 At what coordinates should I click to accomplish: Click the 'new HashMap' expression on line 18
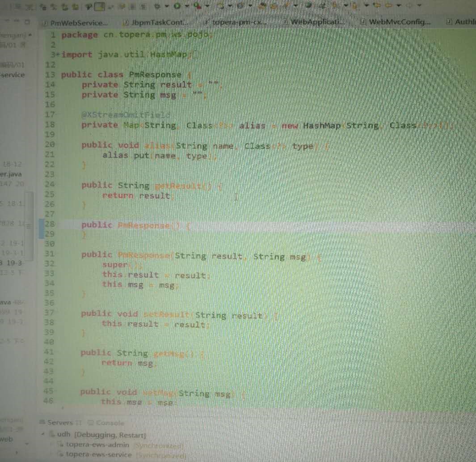(x=311, y=125)
